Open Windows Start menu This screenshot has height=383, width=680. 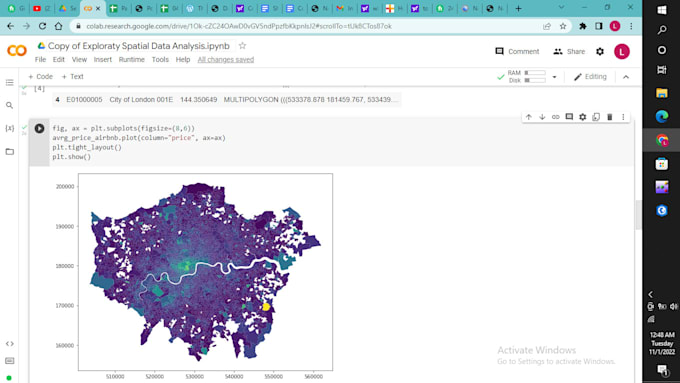click(x=662, y=10)
